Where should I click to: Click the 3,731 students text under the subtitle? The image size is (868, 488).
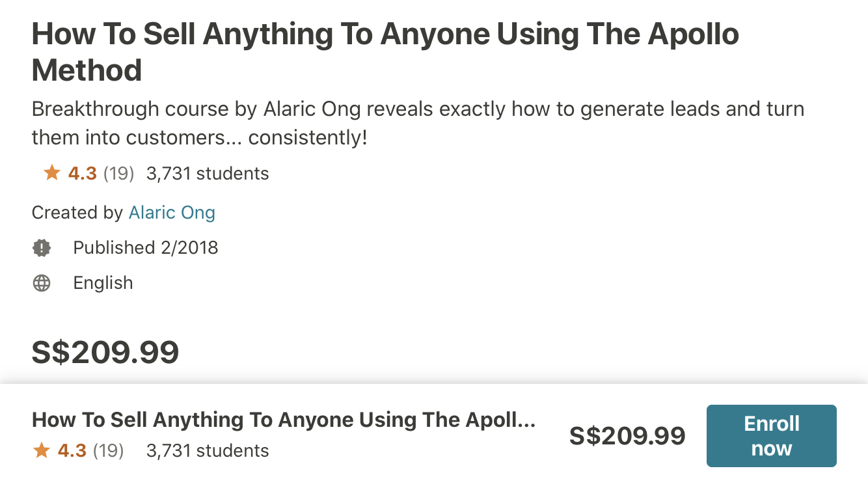coord(208,174)
